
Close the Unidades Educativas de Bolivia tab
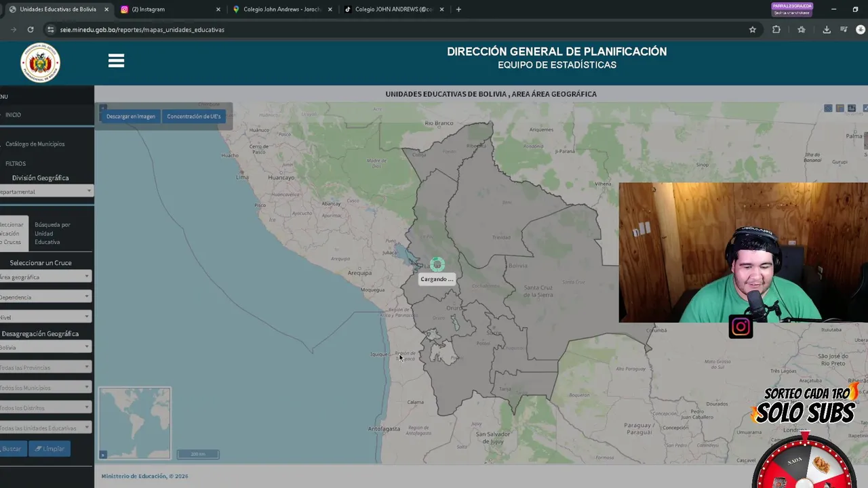106,9
